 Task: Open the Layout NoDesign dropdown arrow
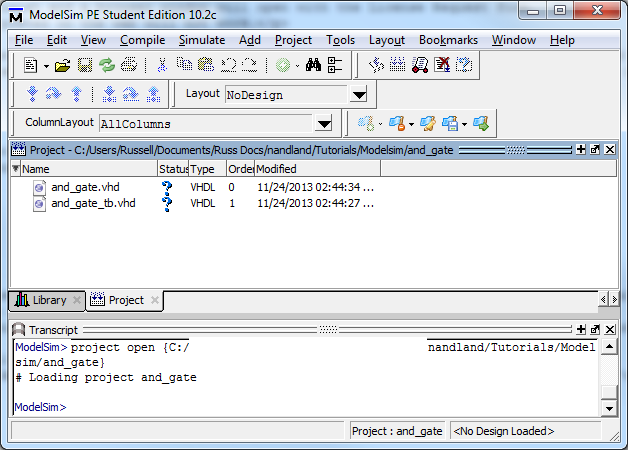(x=359, y=95)
